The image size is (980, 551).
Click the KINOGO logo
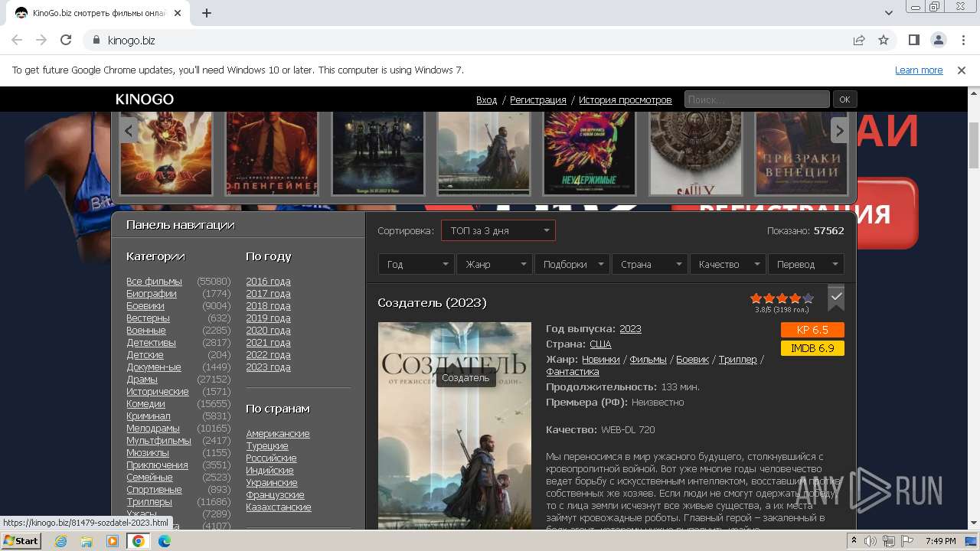(145, 99)
